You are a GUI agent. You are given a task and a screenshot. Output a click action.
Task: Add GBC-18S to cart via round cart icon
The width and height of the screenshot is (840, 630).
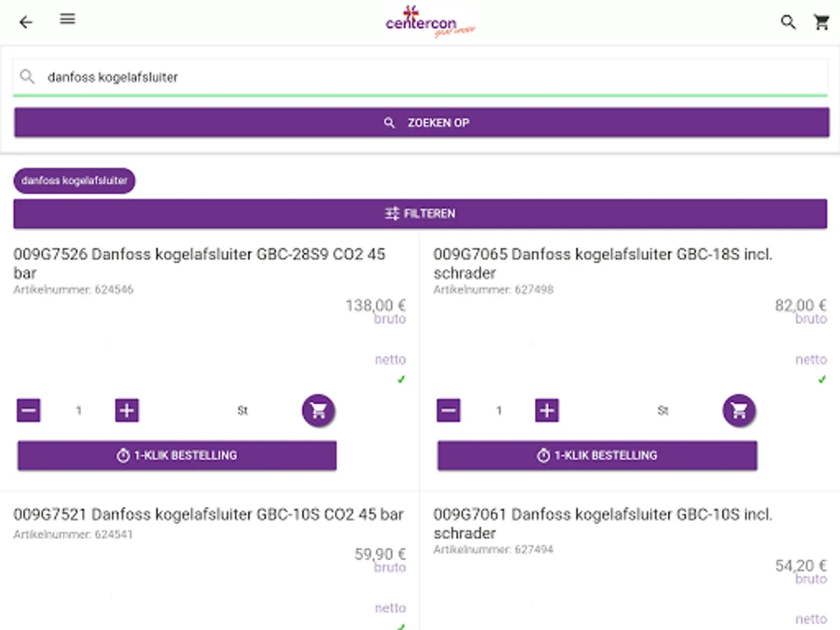pos(739,410)
